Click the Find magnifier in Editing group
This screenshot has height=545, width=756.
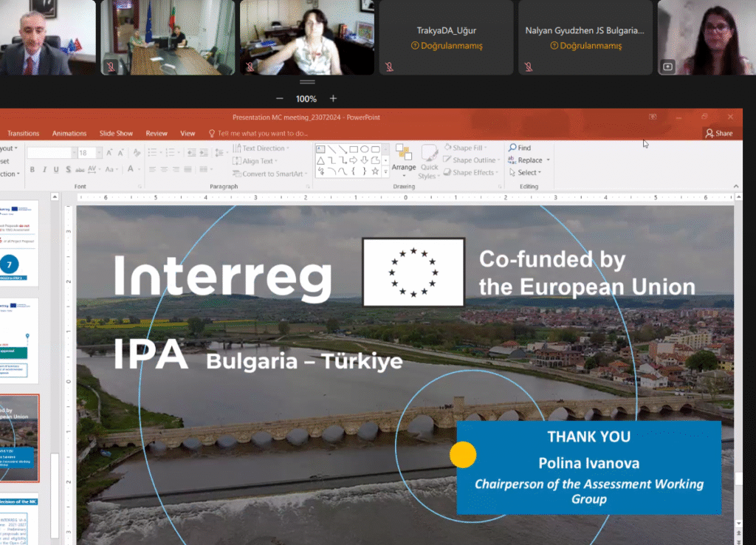pyautogui.click(x=512, y=148)
